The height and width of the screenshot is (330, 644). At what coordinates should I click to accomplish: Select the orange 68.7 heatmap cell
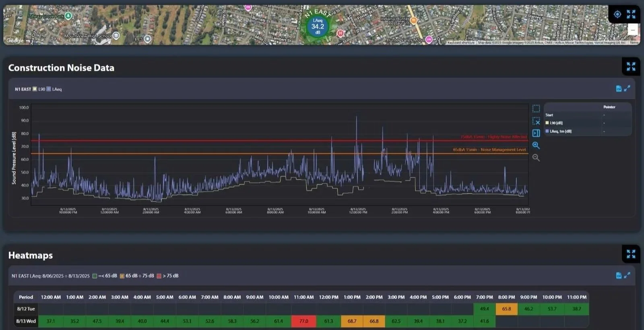tap(352, 321)
